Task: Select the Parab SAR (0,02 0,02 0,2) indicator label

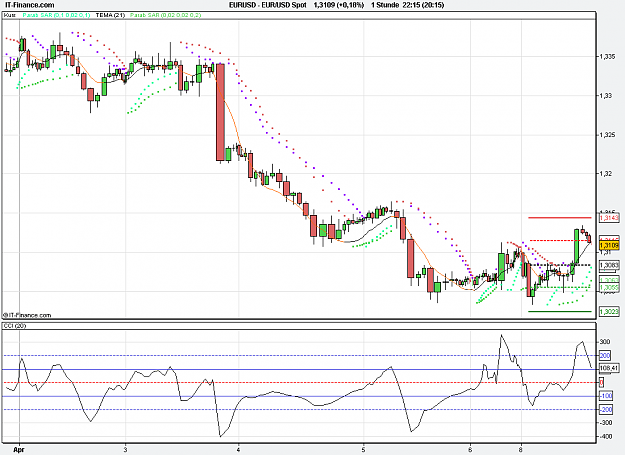Action: [165, 15]
